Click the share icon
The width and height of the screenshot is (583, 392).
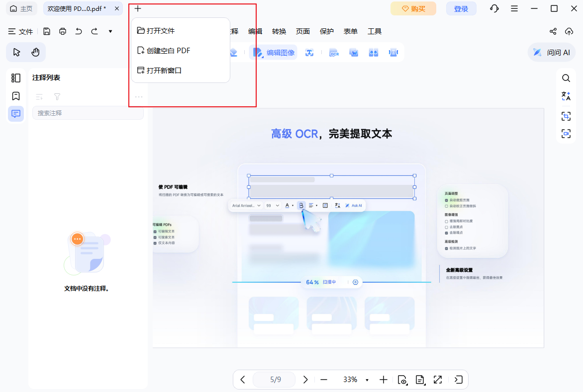pyautogui.click(x=553, y=32)
